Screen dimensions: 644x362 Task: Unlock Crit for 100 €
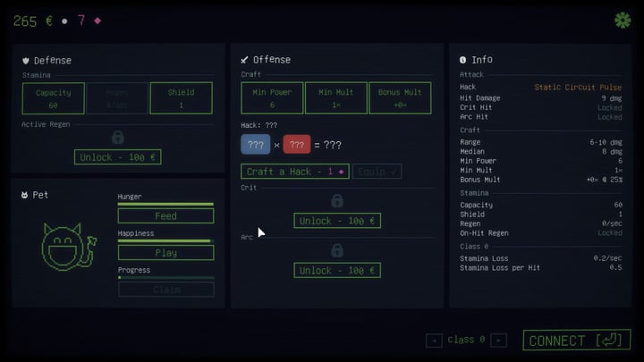[337, 221]
